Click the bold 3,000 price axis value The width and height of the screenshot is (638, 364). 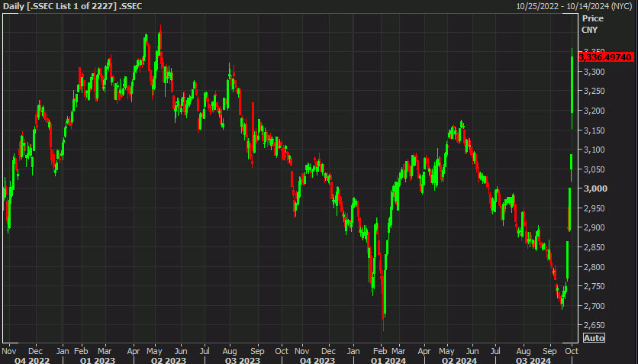click(595, 188)
